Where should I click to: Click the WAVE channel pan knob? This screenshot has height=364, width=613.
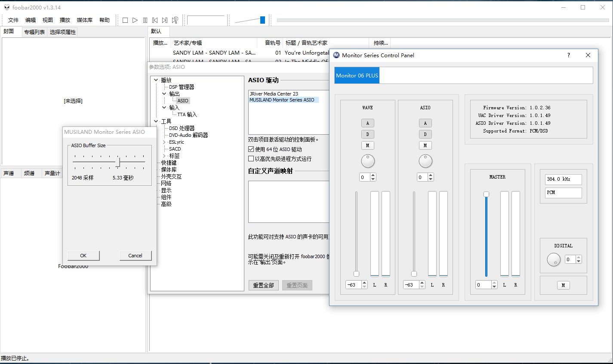point(368,161)
